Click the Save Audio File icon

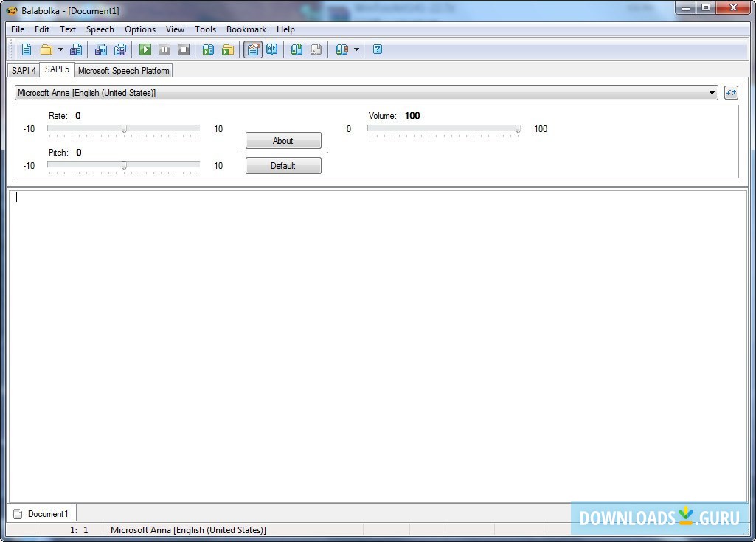(x=101, y=49)
